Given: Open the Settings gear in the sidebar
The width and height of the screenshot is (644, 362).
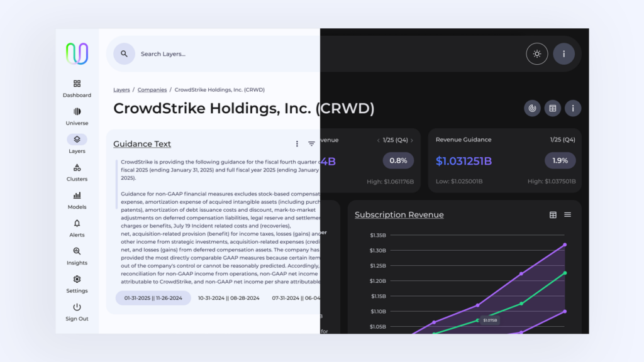Looking at the screenshot, I should (77, 279).
